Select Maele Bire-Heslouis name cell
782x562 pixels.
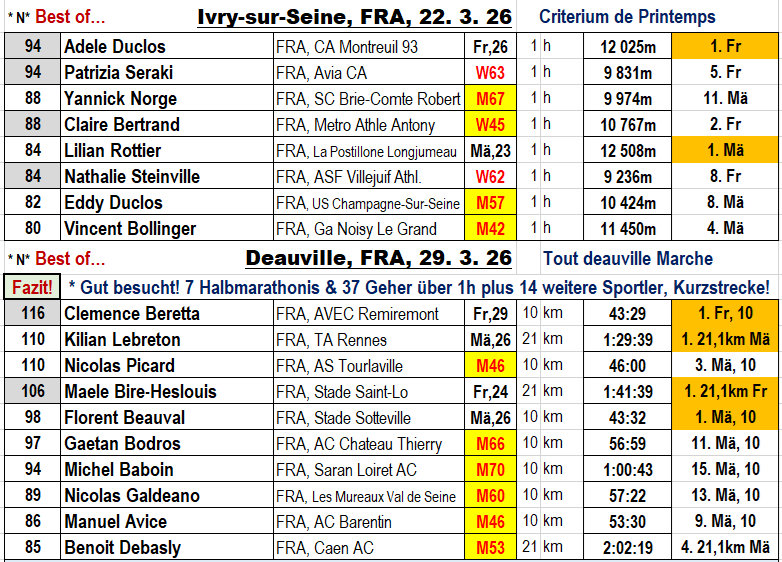(x=166, y=392)
